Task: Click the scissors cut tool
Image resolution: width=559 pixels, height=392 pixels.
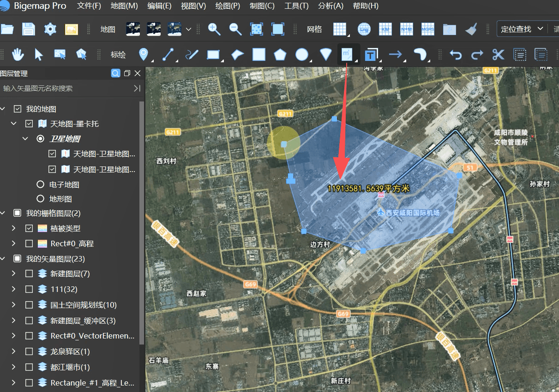Action: click(499, 54)
